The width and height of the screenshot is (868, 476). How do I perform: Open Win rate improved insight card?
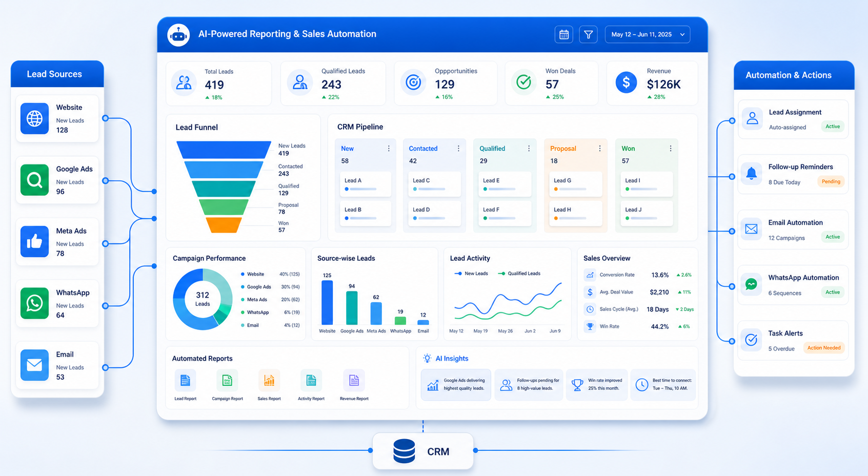[597, 385]
